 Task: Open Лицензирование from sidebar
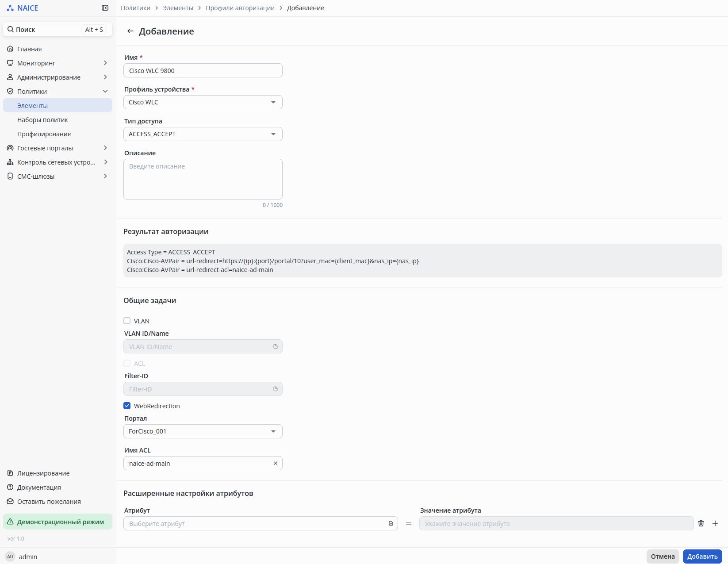(x=43, y=473)
